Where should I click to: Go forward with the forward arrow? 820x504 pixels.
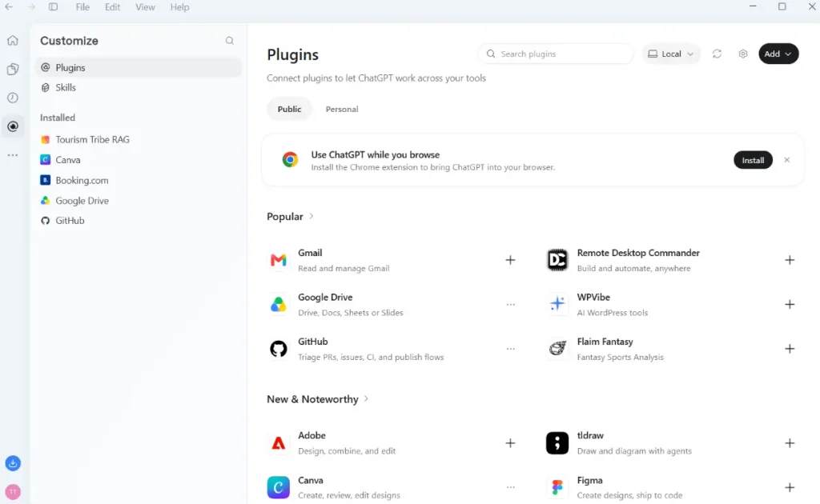pyautogui.click(x=31, y=6)
